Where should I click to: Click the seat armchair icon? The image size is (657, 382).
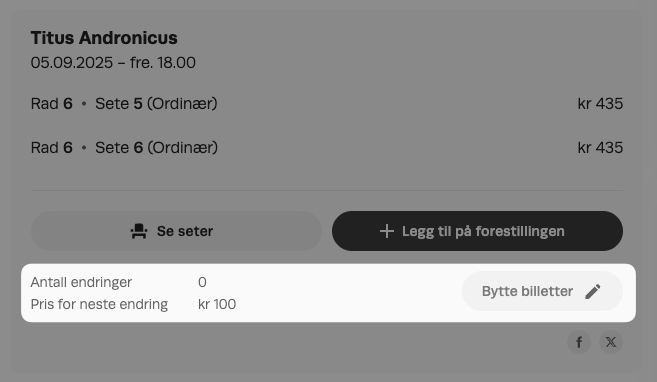(139, 231)
